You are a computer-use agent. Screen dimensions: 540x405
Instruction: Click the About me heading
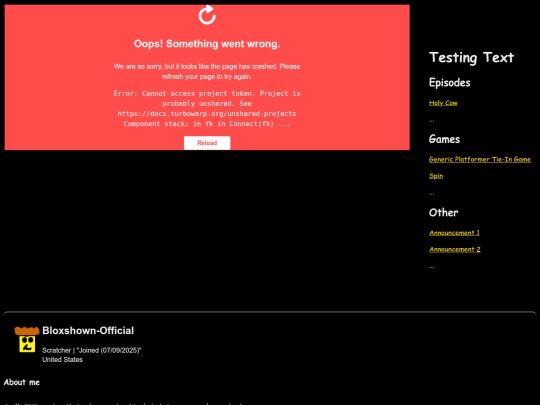click(x=22, y=382)
